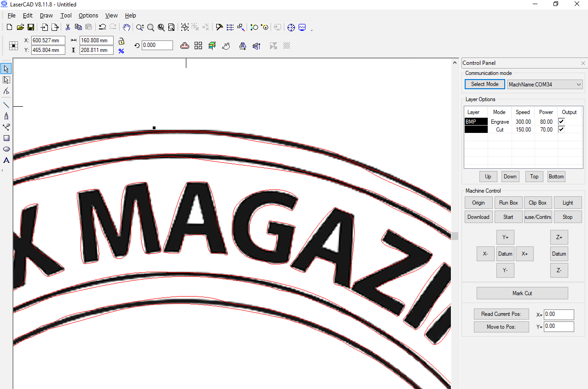Pick the Text tool in left toolbar

click(x=6, y=160)
